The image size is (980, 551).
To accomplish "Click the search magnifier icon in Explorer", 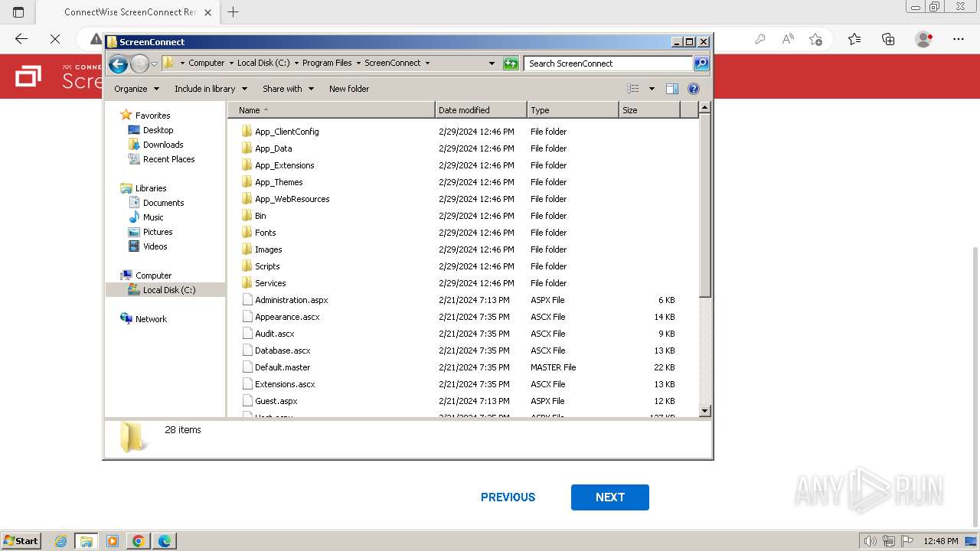I will [x=701, y=64].
